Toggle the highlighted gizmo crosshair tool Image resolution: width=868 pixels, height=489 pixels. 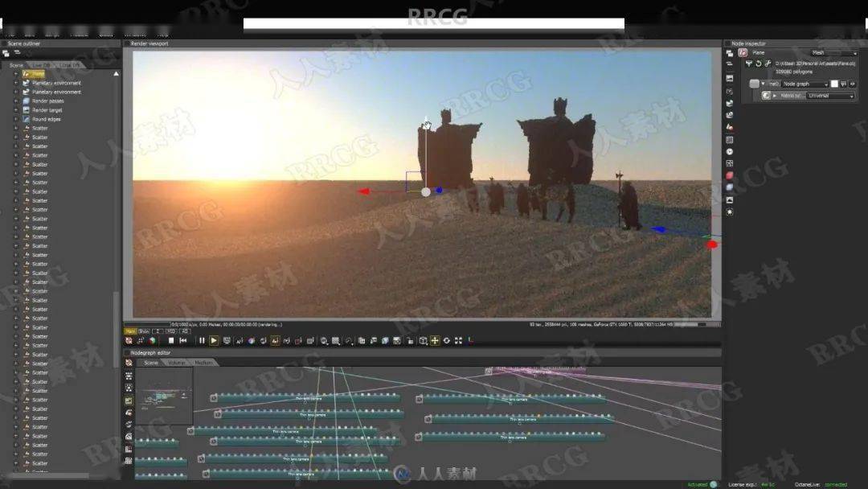point(435,340)
